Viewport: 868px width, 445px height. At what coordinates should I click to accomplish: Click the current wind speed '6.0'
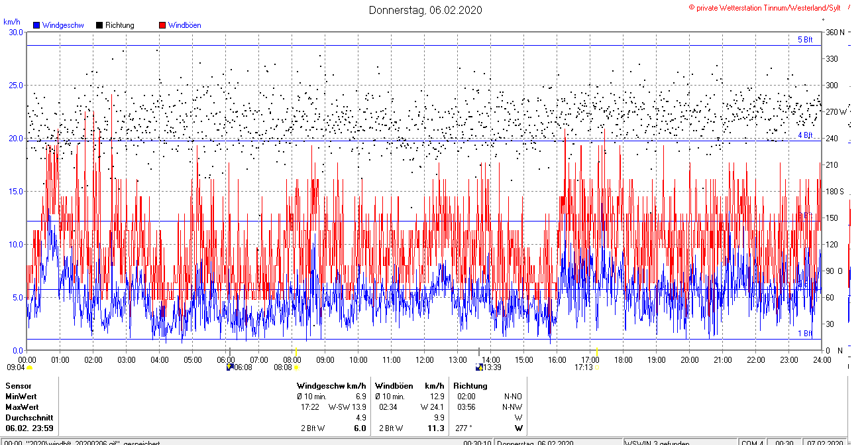(x=360, y=428)
